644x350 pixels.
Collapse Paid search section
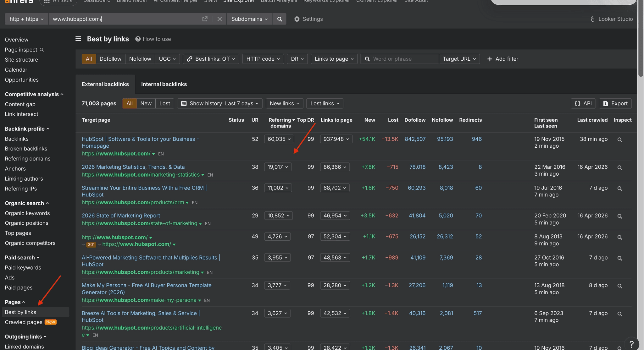pos(22,258)
